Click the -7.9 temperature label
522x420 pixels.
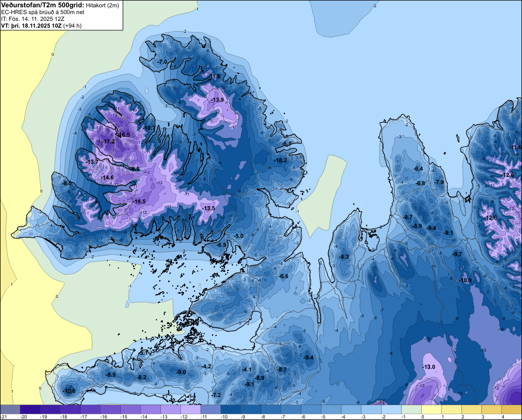439,183
